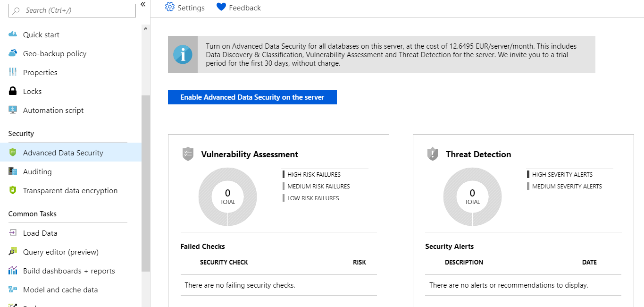
Task: Click the Threat Detection total donut chart
Action: (472, 196)
